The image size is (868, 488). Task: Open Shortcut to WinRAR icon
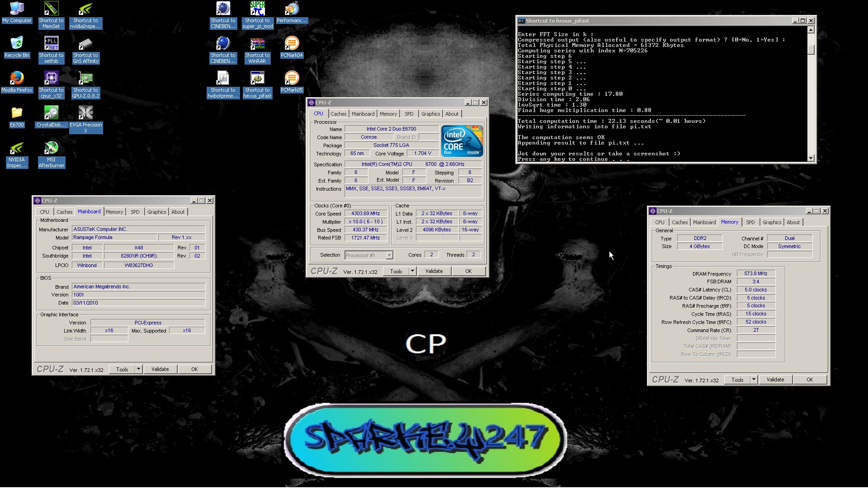click(257, 50)
